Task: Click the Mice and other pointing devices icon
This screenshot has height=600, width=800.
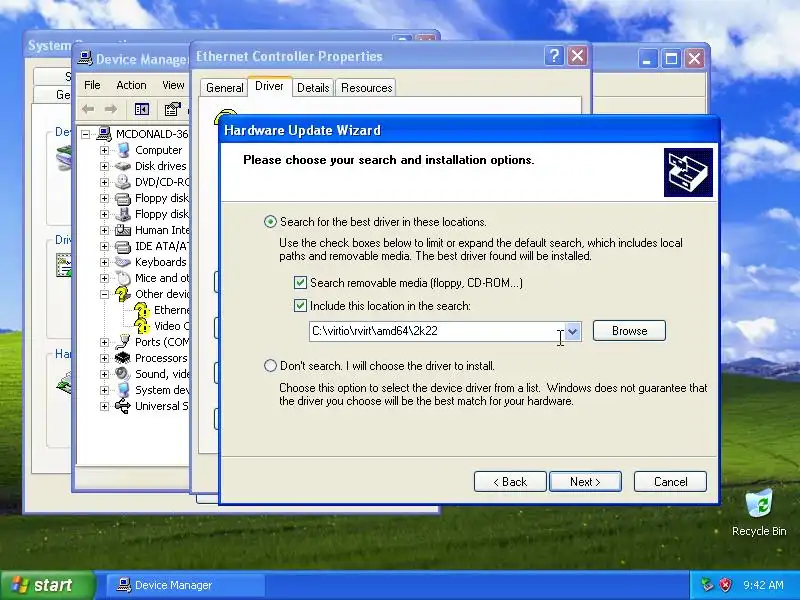Action: coord(123,278)
